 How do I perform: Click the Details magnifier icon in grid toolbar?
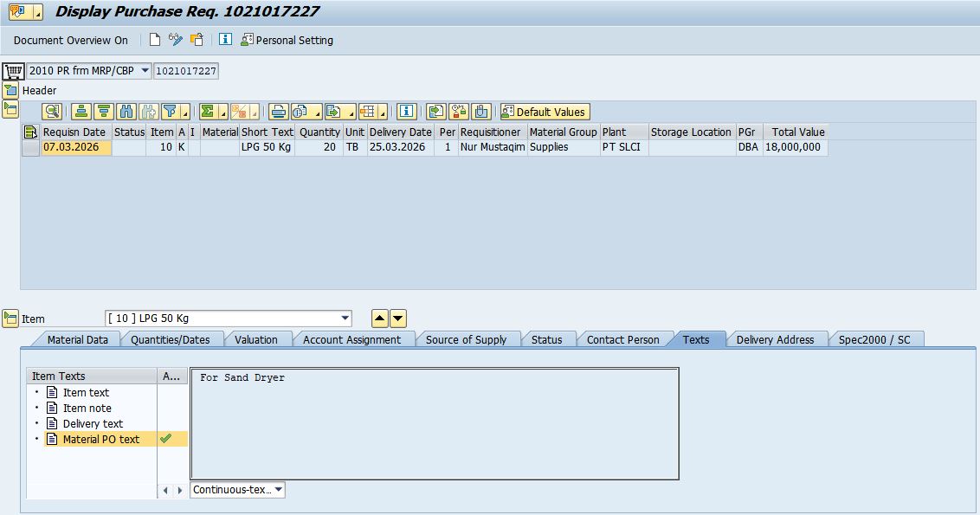coord(53,112)
